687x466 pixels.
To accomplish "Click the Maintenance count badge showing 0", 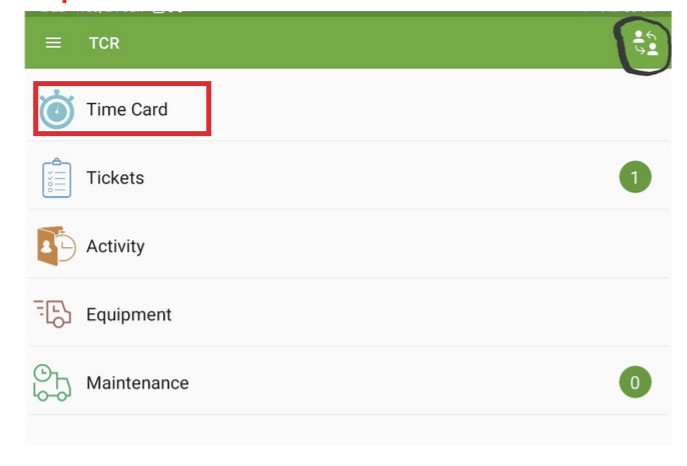I will [x=635, y=382].
